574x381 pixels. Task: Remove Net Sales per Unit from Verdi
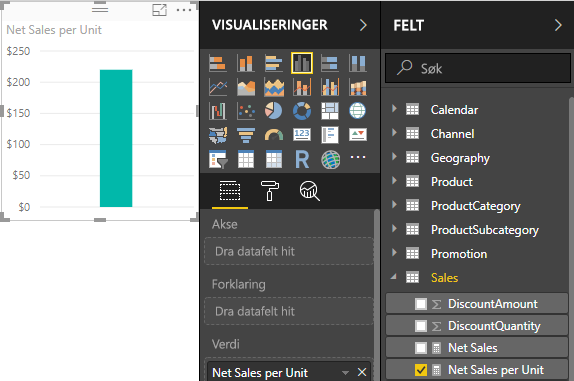[x=362, y=372]
